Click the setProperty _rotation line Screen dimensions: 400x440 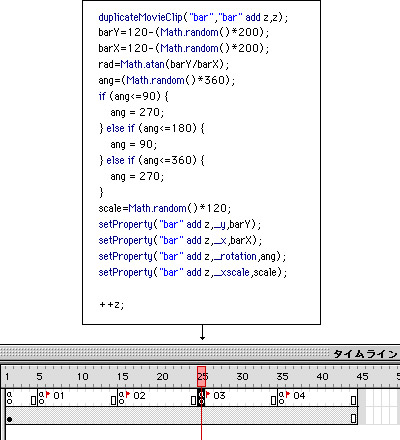[192, 256]
